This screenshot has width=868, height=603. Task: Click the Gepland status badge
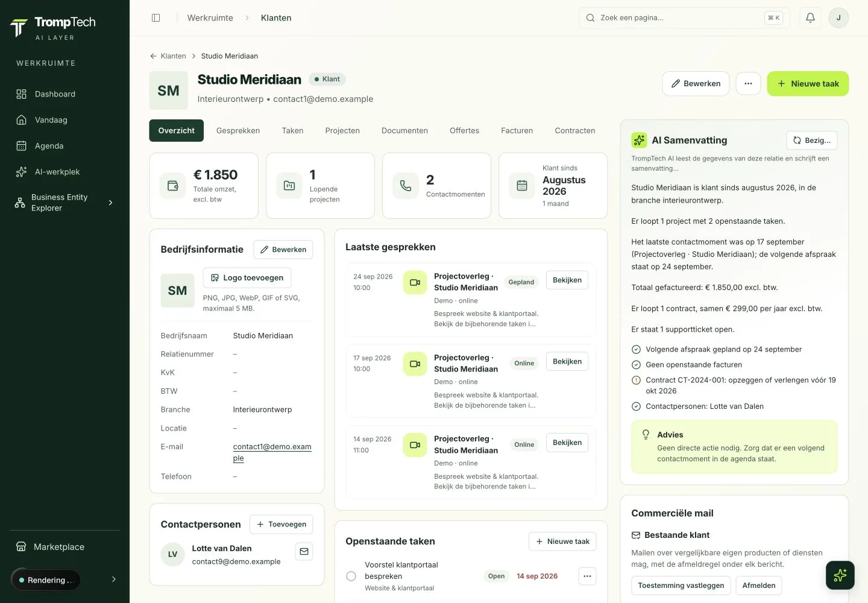pos(521,282)
